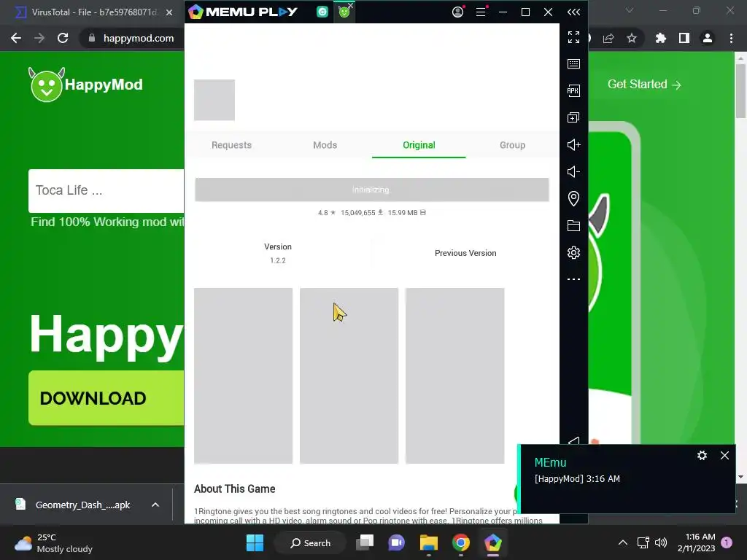The height and width of the screenshot is (560, 747).
Task: Select the Original tab
Action: click(419, 145)
